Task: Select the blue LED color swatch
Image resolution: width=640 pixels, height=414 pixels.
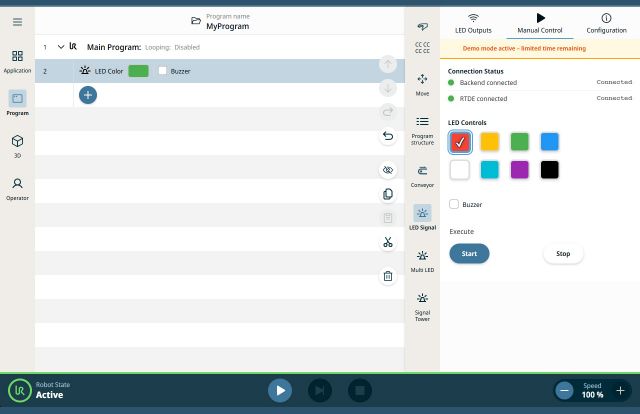Action: (549, 142)
